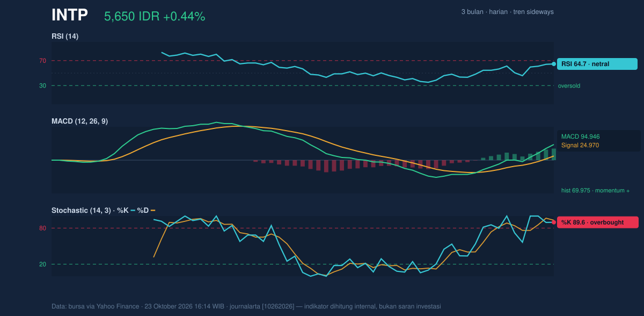This screenshot has width=644, height=316.
Task: Select the RSI (14) panel title
Action: point(65,36)
